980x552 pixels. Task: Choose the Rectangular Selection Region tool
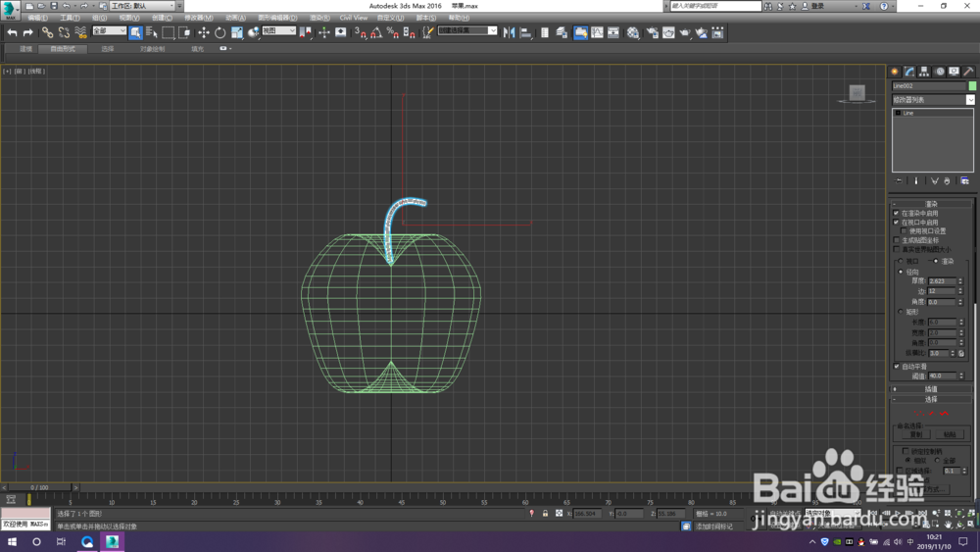point(169,32)
